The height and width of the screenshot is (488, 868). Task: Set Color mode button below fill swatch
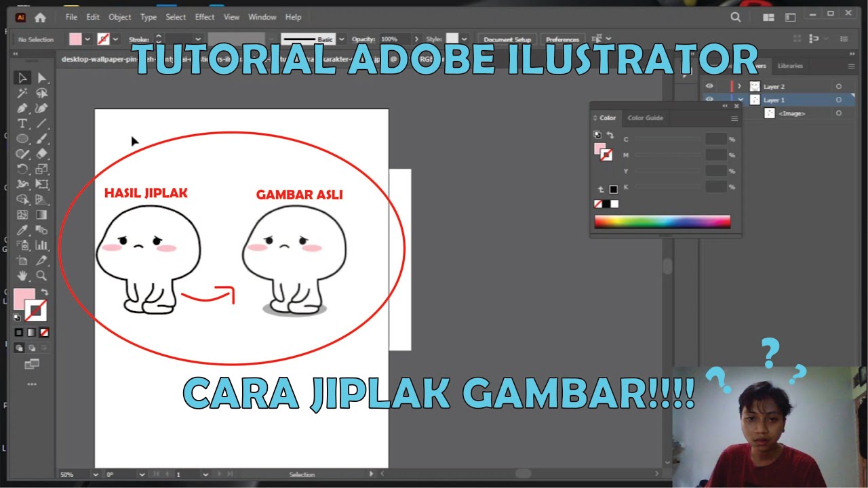[19, 333]
